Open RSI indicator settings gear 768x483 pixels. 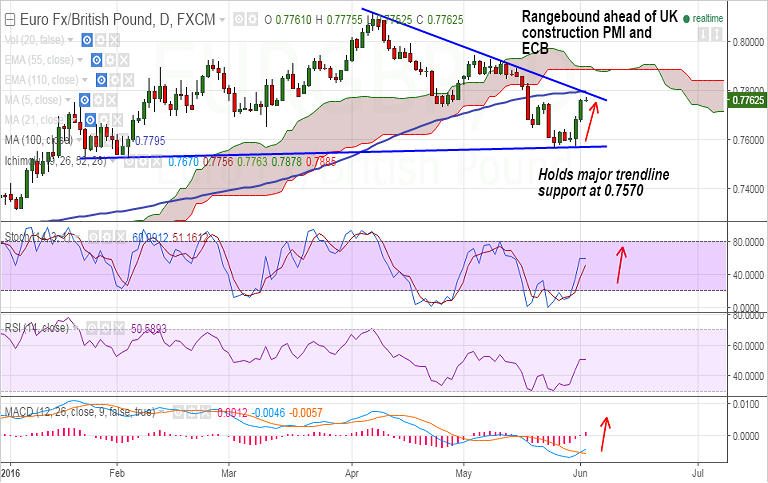(105, 328)
